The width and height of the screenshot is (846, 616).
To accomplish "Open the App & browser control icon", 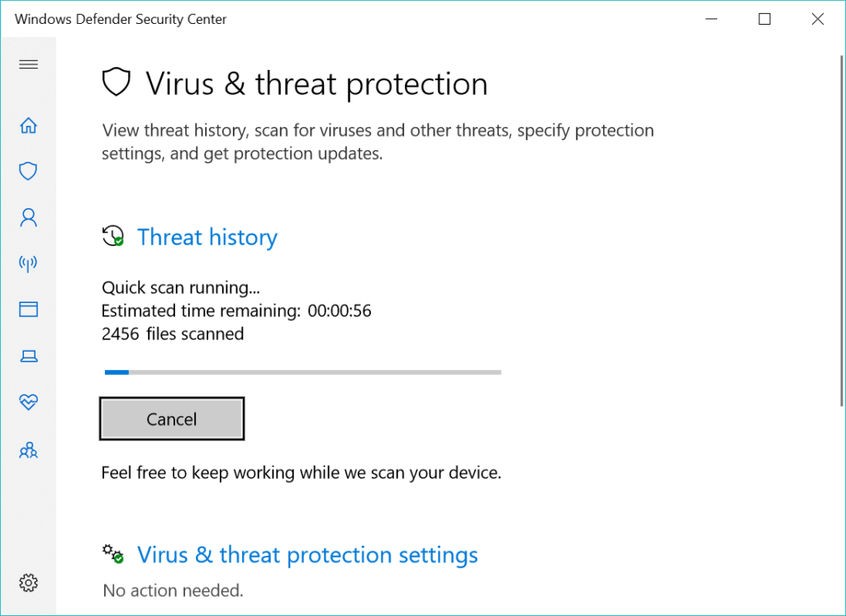I will pyautogui.click(x=29, y=309).
